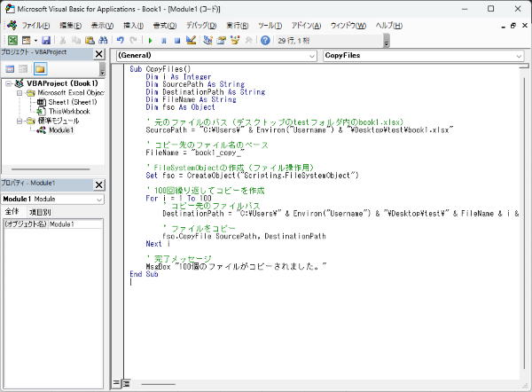The height and width of the screenshot is (392, 532).
Task: Close the プロパティ - Module1 panel
Action: click(x=98, y=185)
